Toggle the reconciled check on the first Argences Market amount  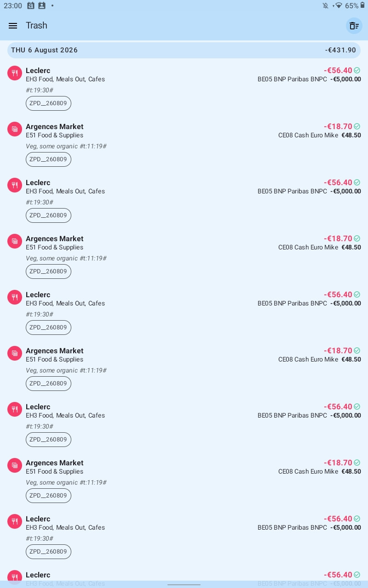click(x=357, y=126)
